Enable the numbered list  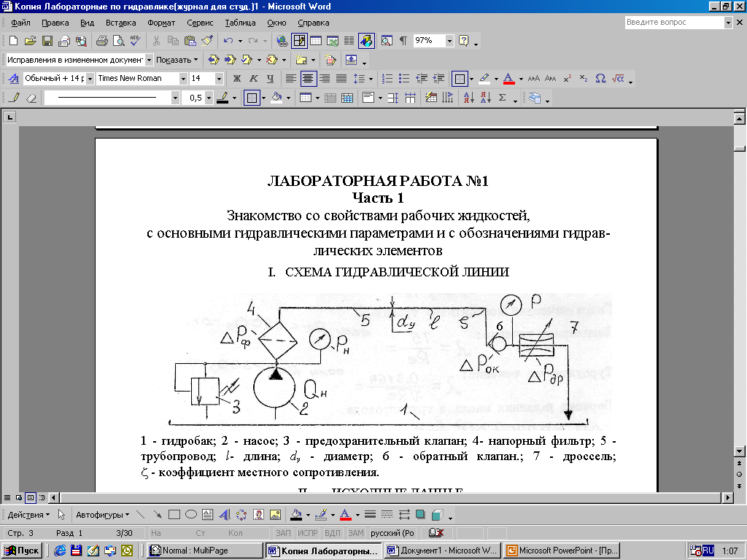pos(387,79)
